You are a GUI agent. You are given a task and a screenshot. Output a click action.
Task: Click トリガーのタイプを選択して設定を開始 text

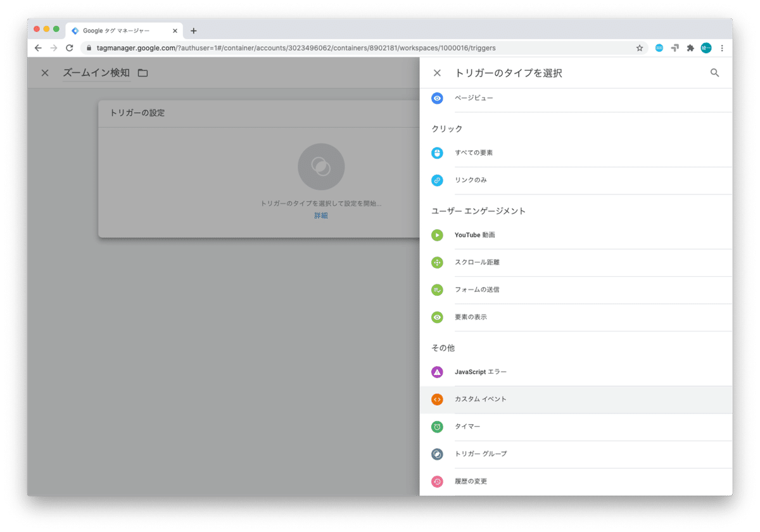pyautogui.click(x=321, y=204)
